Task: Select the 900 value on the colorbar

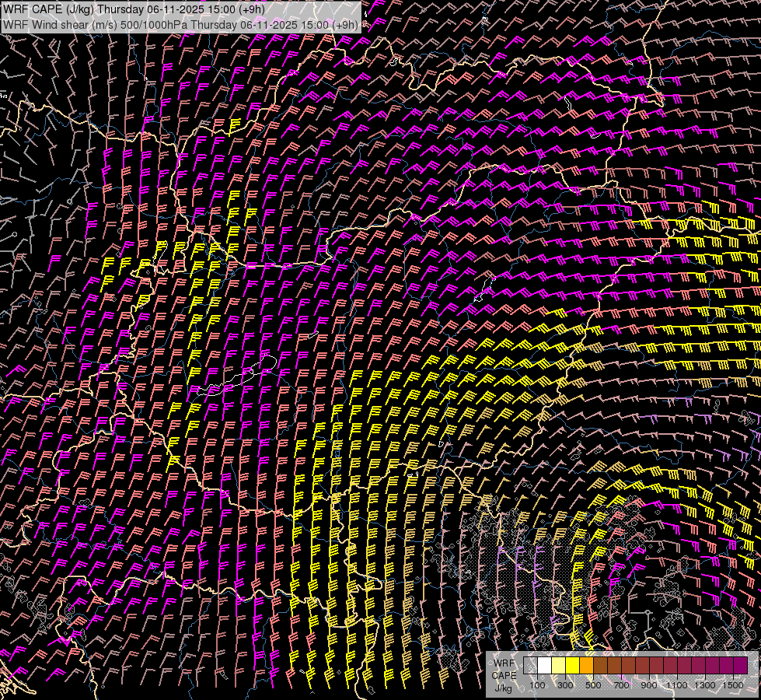Action: click(x=649, y=684)
